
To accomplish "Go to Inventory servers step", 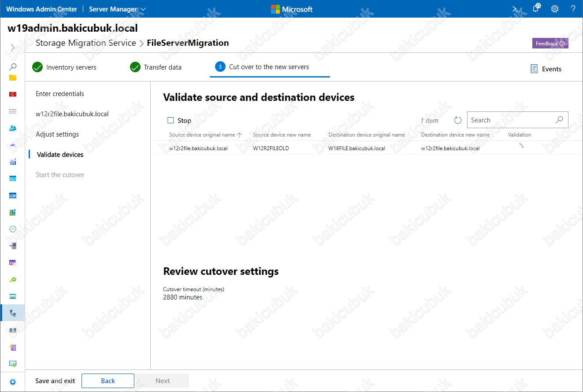I will tap(64, 67).
